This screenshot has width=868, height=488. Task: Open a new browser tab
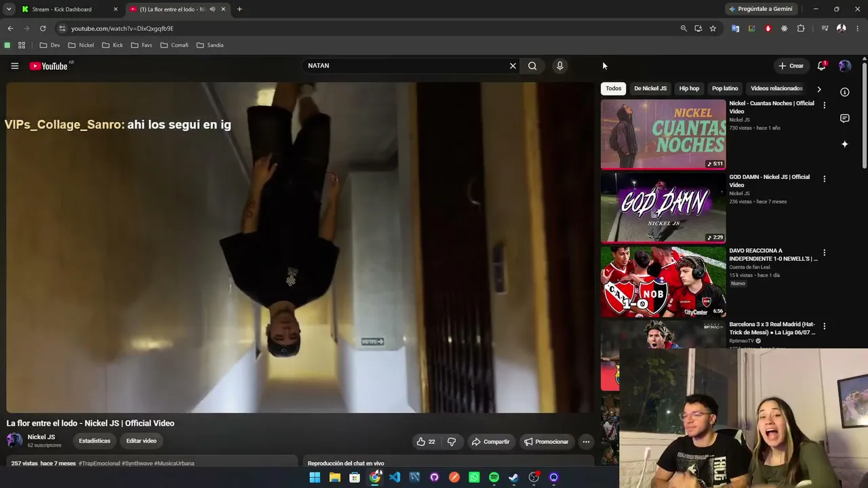click(239, 9)
